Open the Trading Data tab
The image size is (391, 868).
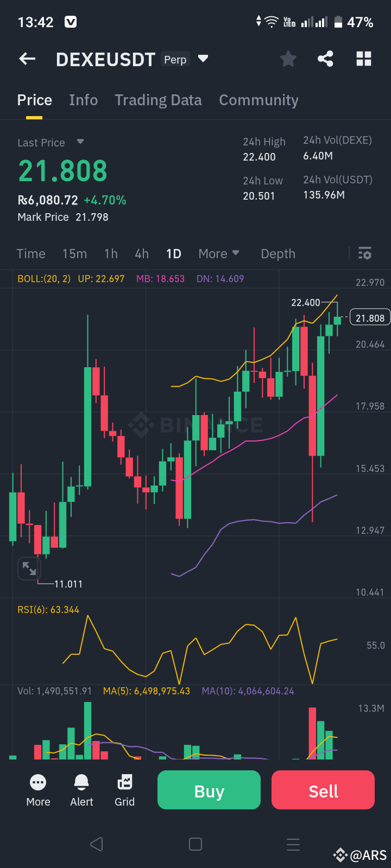[x=158, y=100]
